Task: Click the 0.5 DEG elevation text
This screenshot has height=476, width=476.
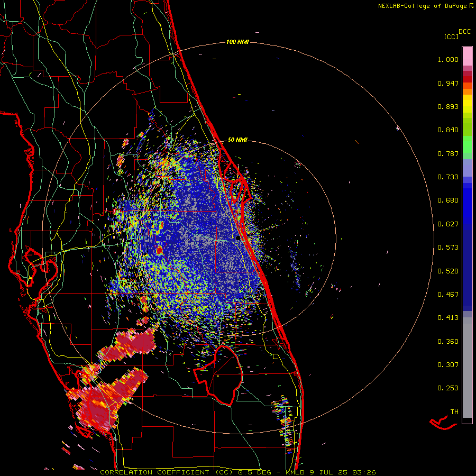Action: click(x=255, y=472)
